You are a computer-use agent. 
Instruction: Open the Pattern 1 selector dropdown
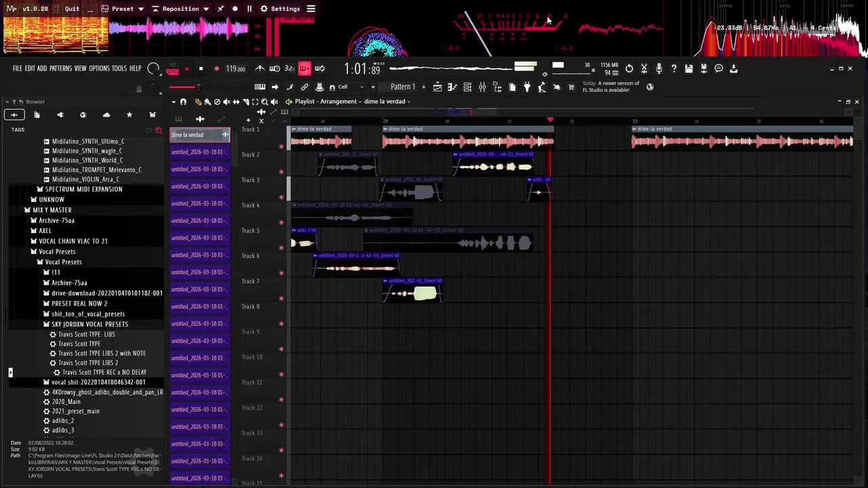pyautogui.click(x=403, y=87)
